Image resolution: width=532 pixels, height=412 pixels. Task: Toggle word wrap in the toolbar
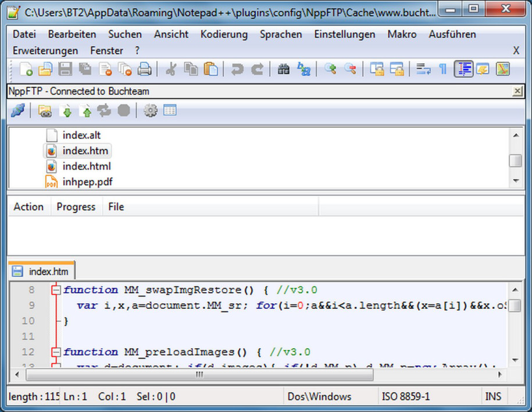pos(423,69)
